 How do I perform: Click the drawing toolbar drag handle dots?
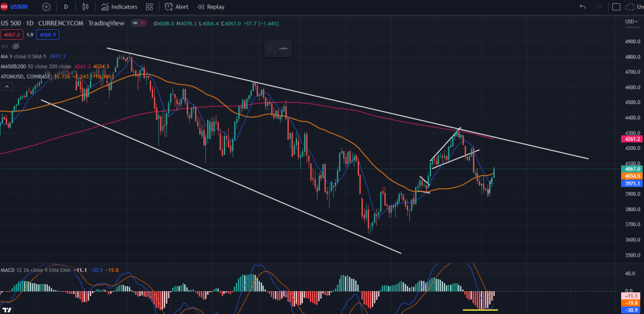(x=270, y=49)
